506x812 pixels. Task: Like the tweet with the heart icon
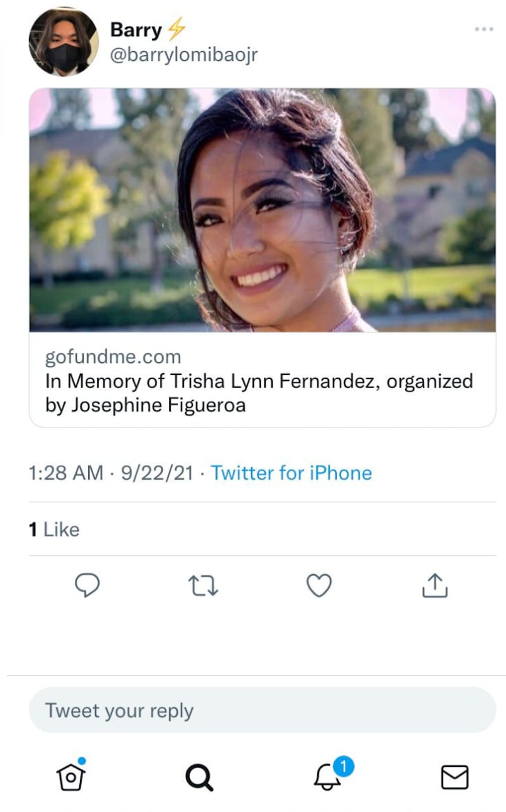(x=319, y=586)
